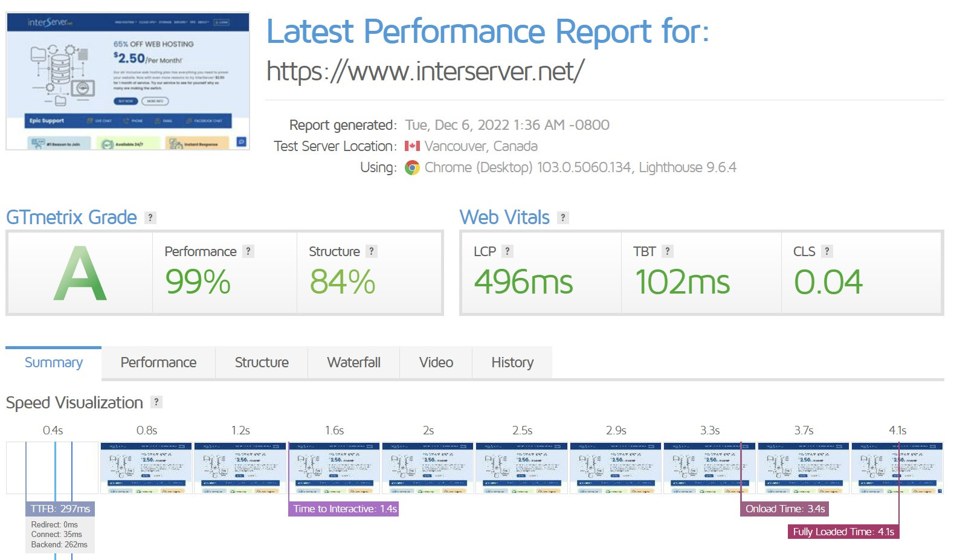Click the GTmetrix Grade heading

pos(71,217)
